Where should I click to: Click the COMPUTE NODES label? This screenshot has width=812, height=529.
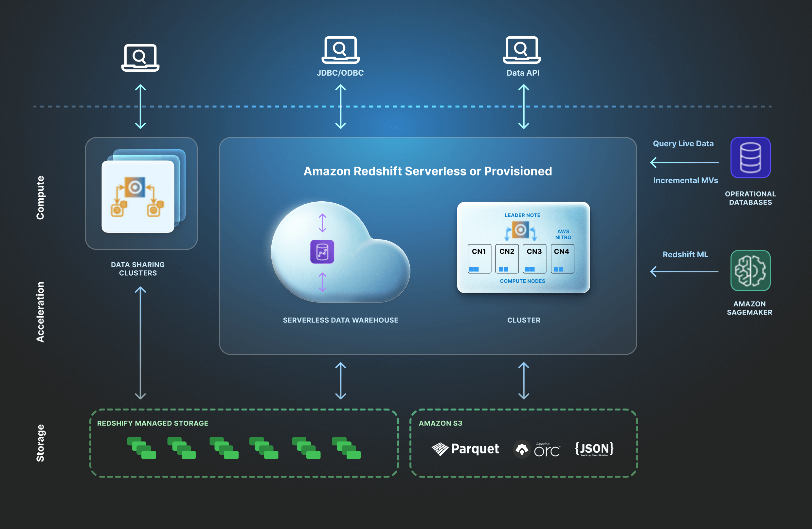(522, 281)
